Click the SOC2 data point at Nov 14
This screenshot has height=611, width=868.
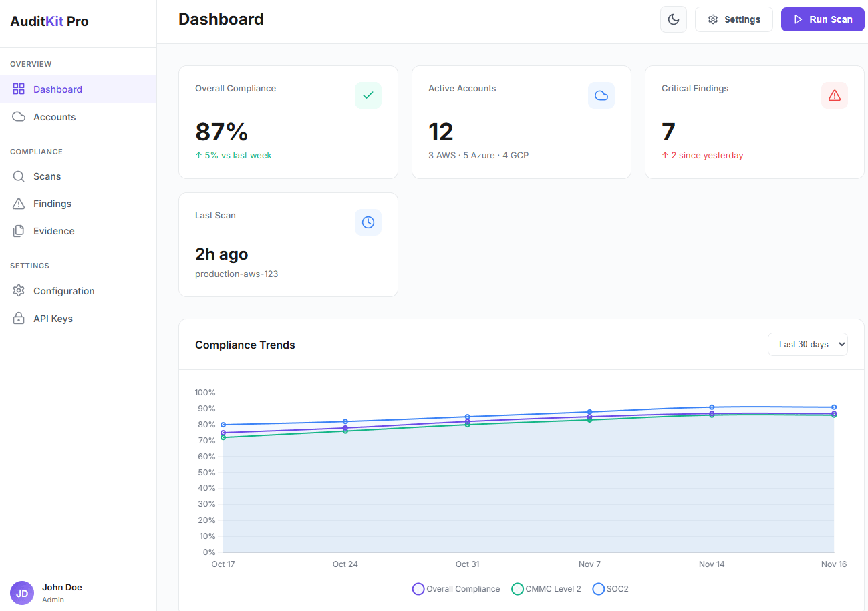click(x=712, y=407)
